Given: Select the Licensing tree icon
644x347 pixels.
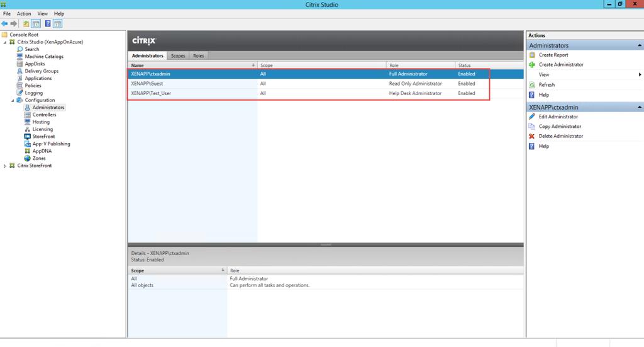Looking at the screenshot, I should pyautogui.click(x=28, y=129).
